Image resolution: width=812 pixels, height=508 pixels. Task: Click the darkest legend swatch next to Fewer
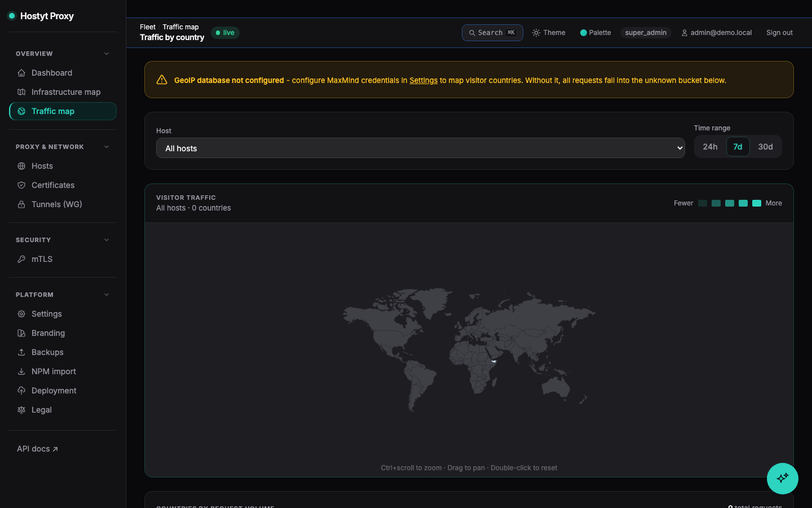point(703,203)
